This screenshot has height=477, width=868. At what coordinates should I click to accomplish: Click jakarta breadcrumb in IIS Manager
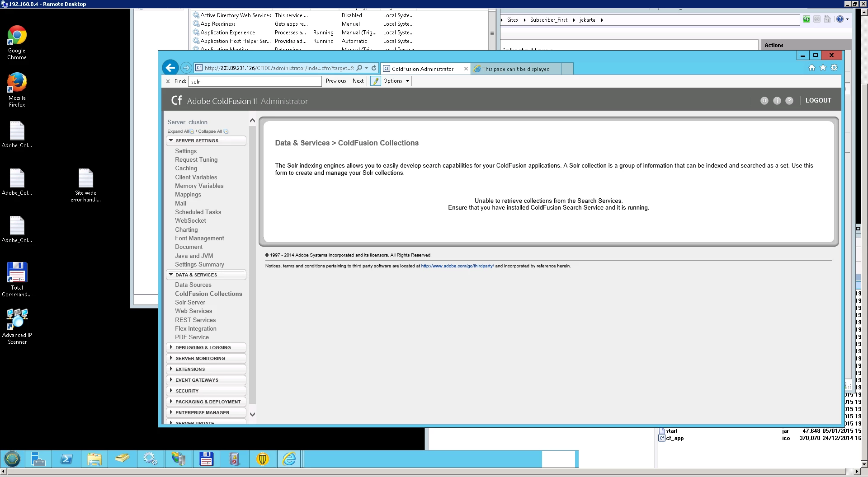pyautogui.click(x=587, y=20)
